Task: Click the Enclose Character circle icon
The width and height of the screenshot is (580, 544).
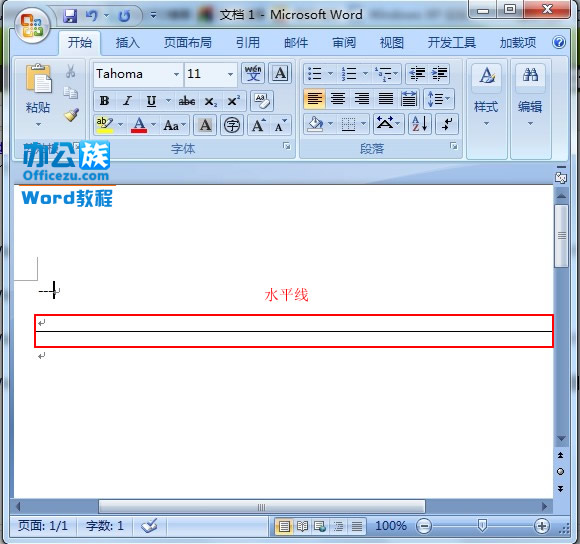Action: point(232,125)
